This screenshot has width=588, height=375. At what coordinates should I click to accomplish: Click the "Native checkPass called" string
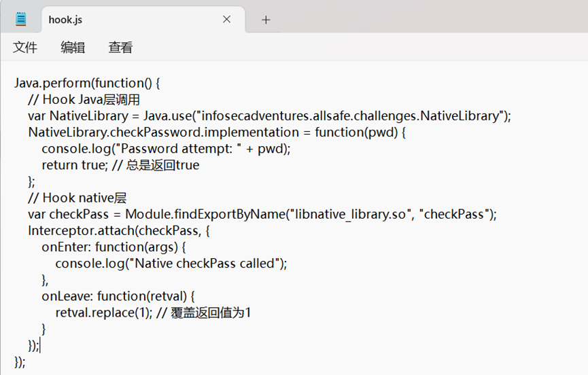coord(205,264)
